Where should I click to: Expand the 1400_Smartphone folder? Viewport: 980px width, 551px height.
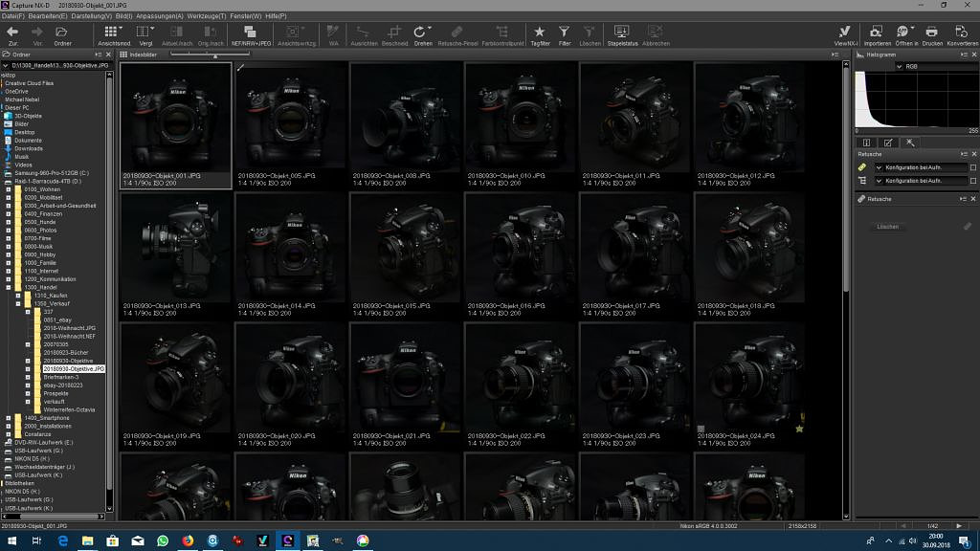[9, 418]
